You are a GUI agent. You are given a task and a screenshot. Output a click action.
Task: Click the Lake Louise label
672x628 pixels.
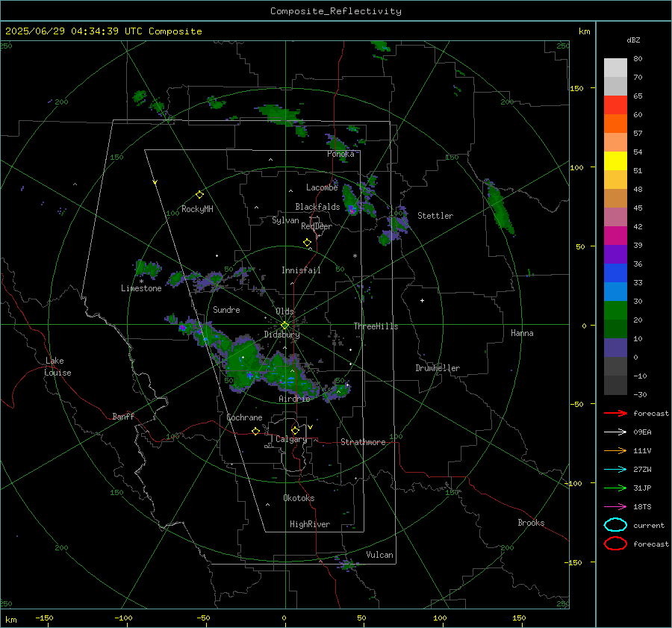57,367
